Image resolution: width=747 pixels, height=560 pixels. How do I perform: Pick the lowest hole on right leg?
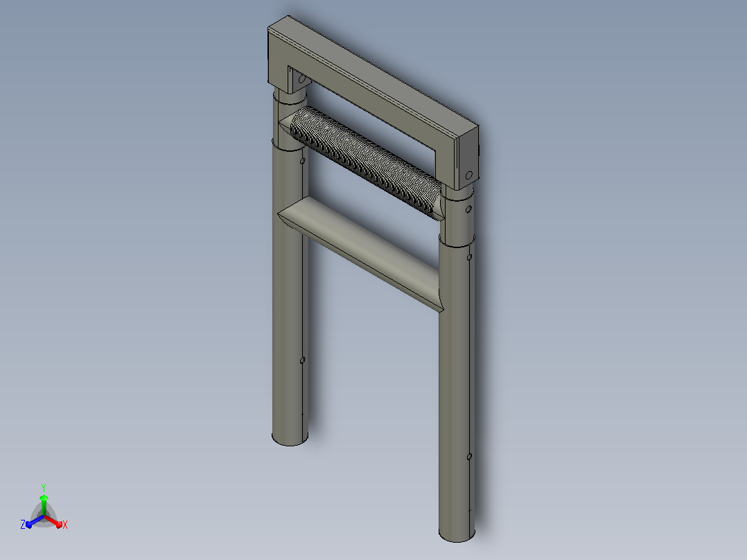click(469, 457)
